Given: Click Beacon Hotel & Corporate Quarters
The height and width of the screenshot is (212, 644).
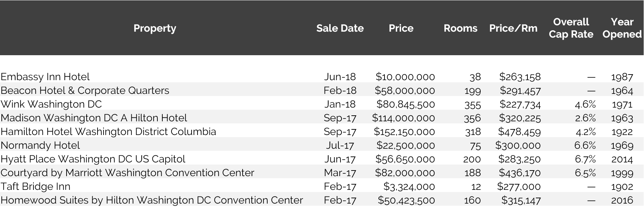Looking at the screenshot, I should (85, 90).
